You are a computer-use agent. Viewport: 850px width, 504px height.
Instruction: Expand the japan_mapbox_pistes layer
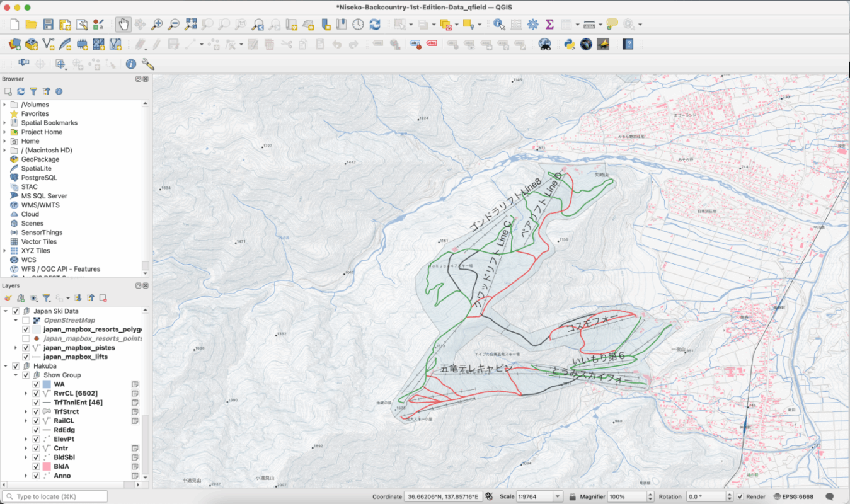point(14,348)
